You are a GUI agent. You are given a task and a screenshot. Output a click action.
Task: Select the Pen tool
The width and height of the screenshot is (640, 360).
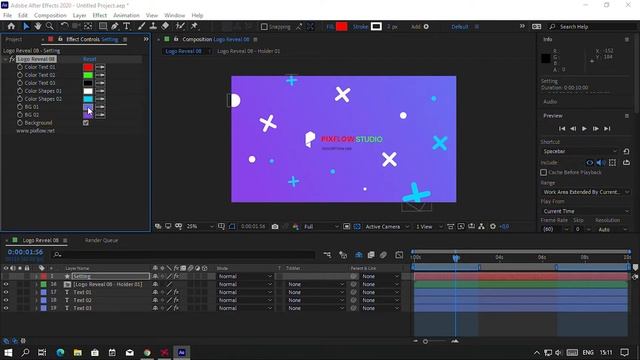(x=115, y=26)
